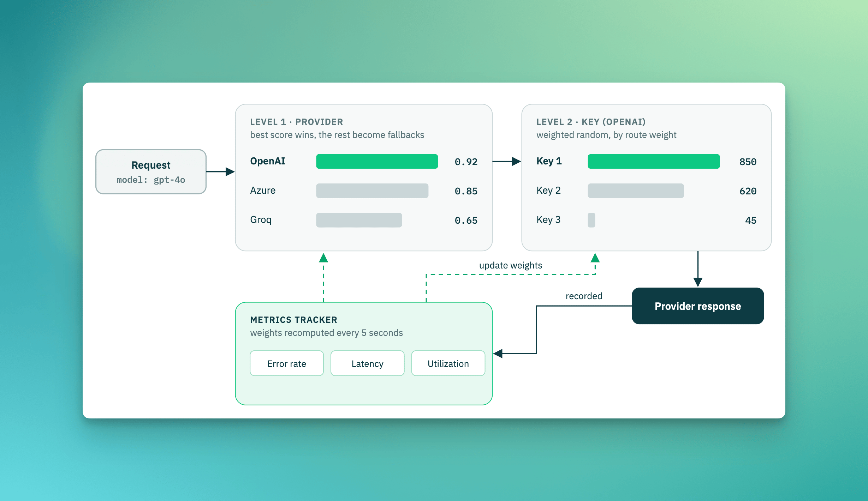
Task: Click the Key 3 weight 45
Action: [751, 220]
